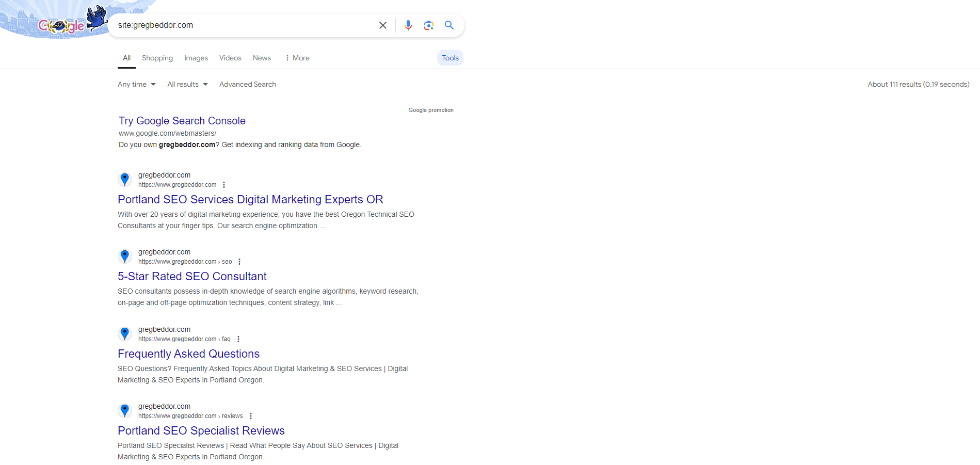Open three-dot menu for faq result
Screen dimensions: 980x465
(x=238, y=339)
